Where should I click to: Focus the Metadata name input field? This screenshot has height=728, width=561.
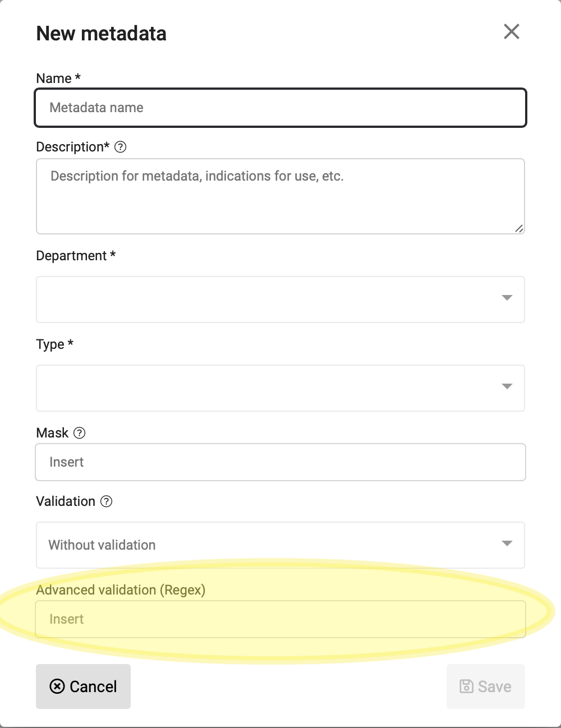point(280,108)
